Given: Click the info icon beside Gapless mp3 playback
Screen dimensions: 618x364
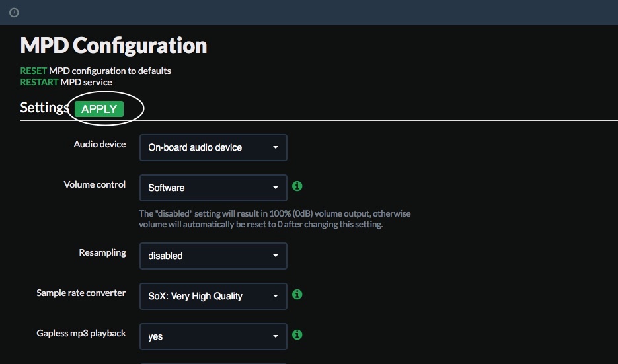Looking at the screenshot, I should coord(297,335).
